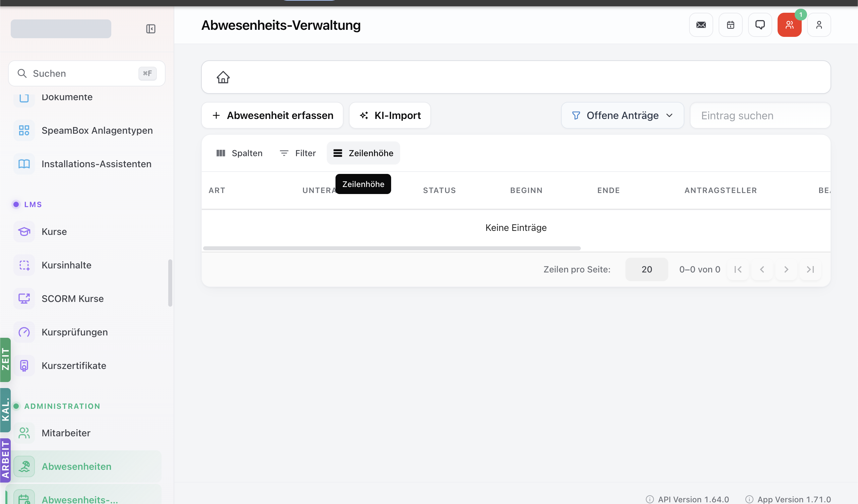The width and height of the screenshot is (858, 504).
Task: Collapse the sidebar panel icon
Action: (150, 28)
